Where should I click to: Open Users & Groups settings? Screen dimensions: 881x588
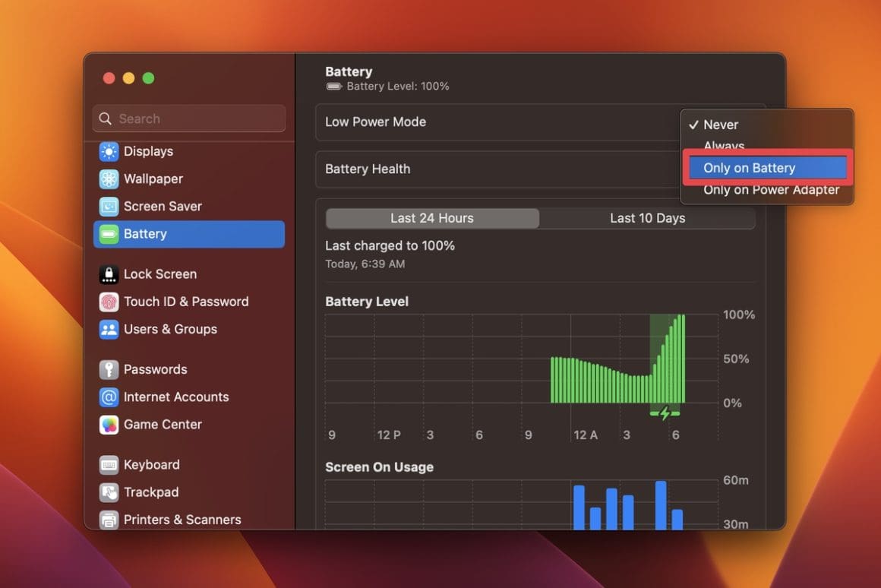click(x=108, y=329)
